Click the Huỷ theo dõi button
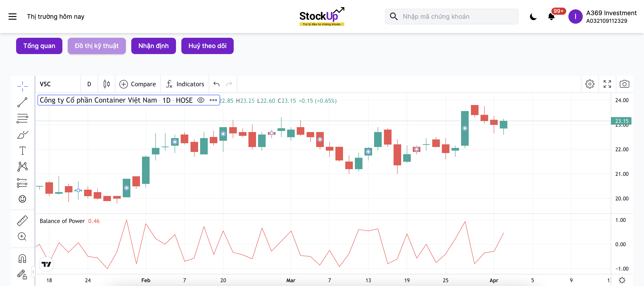 207,46
